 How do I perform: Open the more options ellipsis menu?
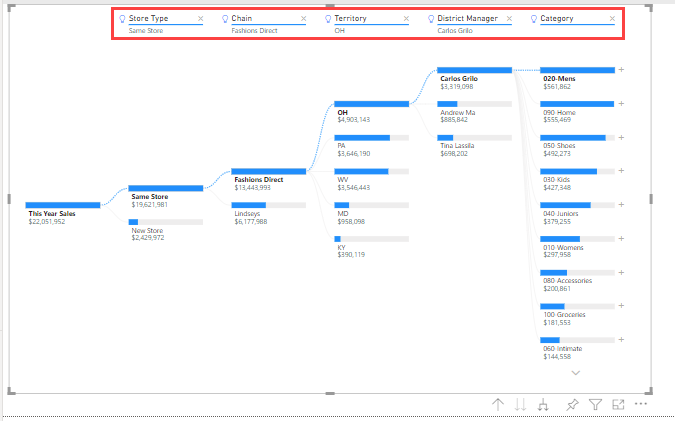pos(641,404)
